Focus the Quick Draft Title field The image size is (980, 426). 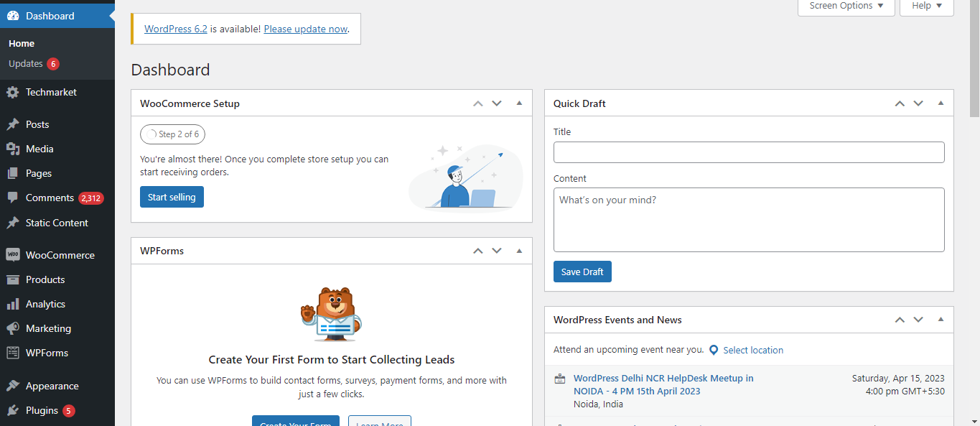(748, 152)
